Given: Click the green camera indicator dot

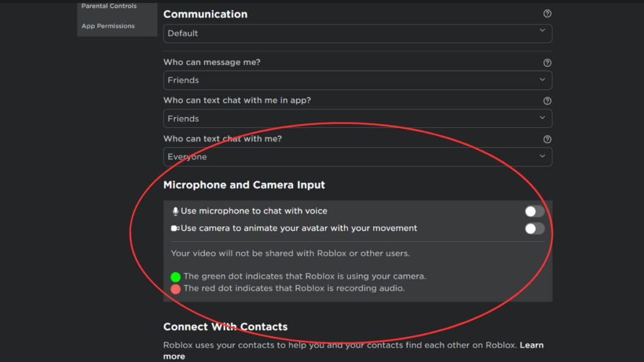Looking at the screenshot, I should click(x=176, y=276).
